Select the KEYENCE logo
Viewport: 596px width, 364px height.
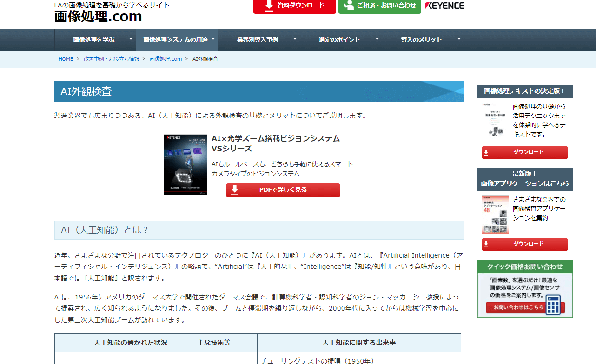point(444,6)
